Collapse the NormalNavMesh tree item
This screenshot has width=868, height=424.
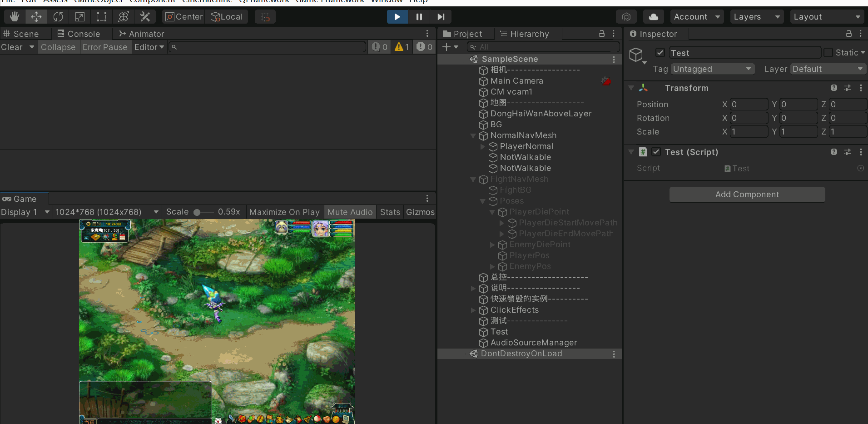473,136
